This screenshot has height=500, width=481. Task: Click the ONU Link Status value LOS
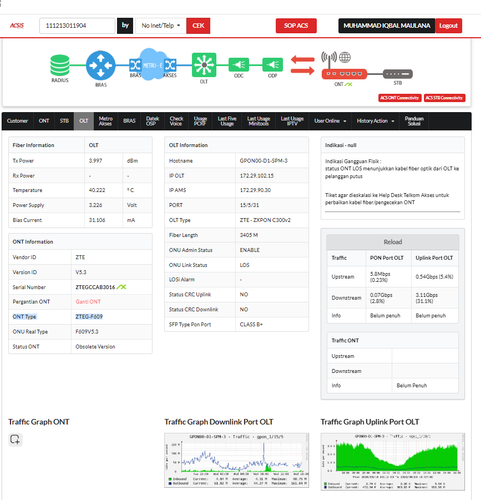click(x=244, y=265)
